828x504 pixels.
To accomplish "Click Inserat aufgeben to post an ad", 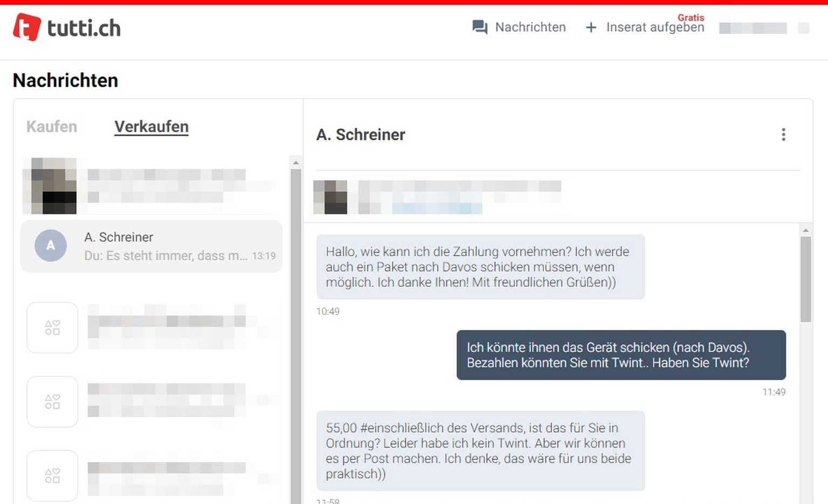I will coord(655,27).
